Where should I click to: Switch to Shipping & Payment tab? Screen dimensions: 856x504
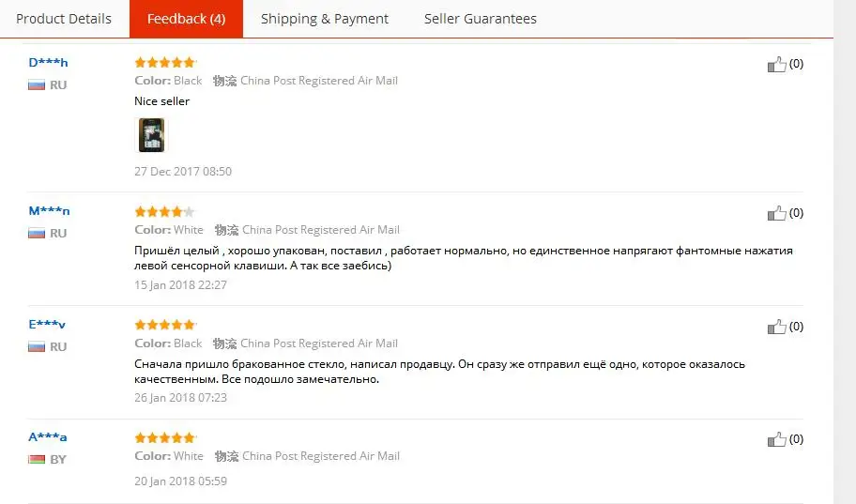click(x=324, y=19)
